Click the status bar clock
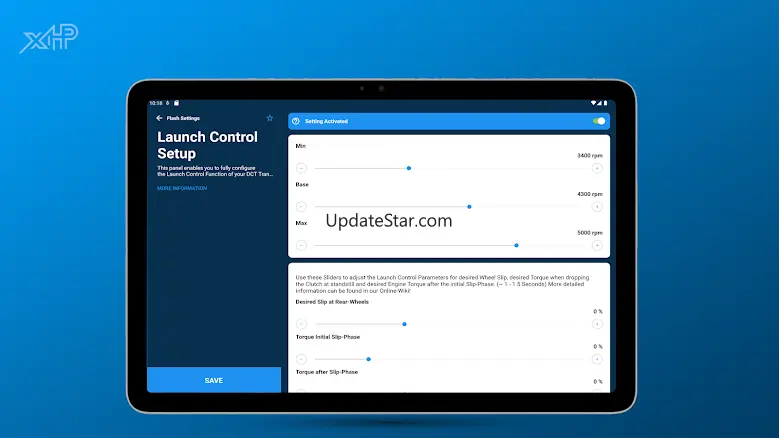The height and width of the screenshot is (438, 779). point(156,103)
